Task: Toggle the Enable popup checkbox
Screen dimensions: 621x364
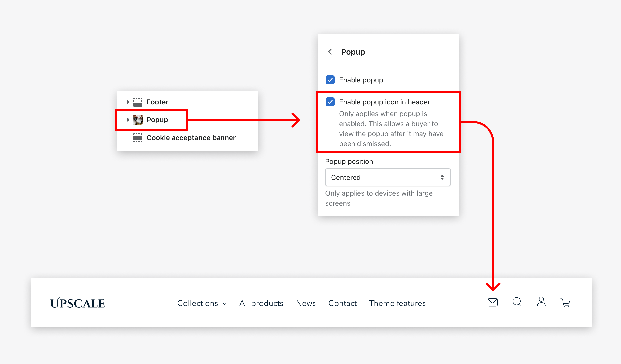Action: [330, 80]
